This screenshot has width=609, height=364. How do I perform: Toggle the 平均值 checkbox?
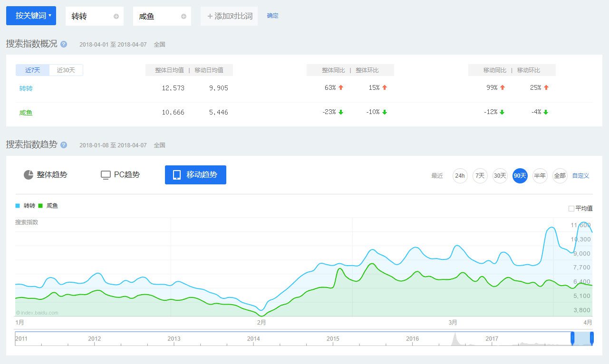click(571, 209)
